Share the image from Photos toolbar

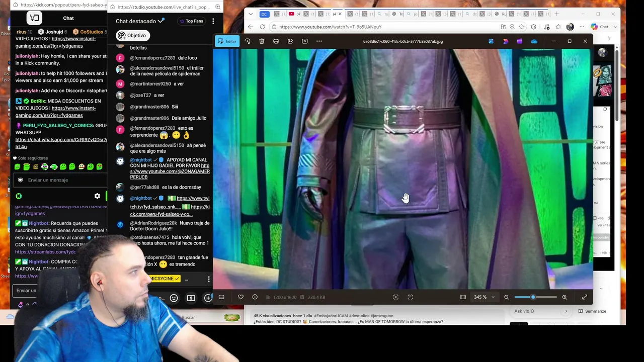click(290, 41)
